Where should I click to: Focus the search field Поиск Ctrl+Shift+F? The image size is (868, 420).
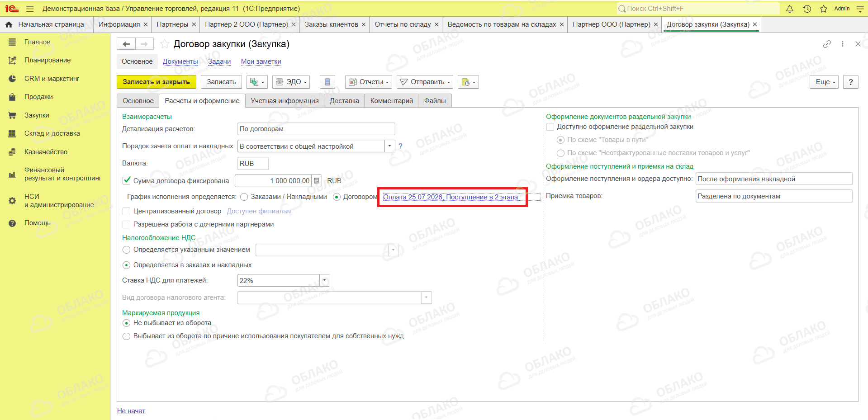coord(698,9)
